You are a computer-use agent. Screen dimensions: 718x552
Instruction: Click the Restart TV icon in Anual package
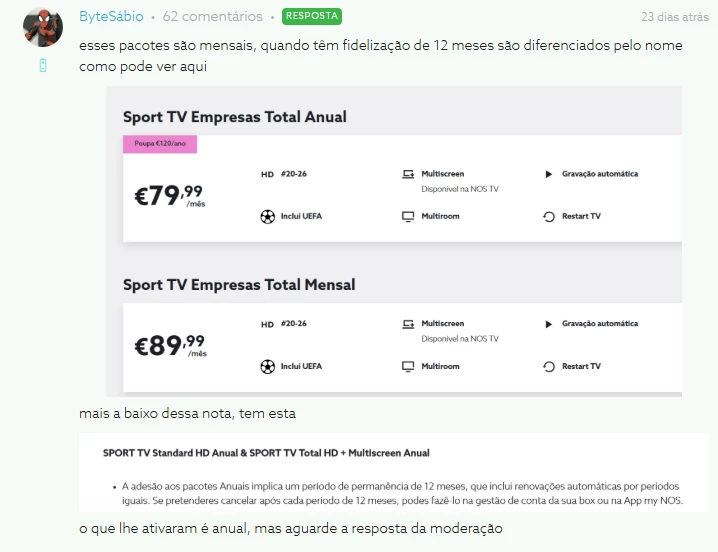[548, 216]
